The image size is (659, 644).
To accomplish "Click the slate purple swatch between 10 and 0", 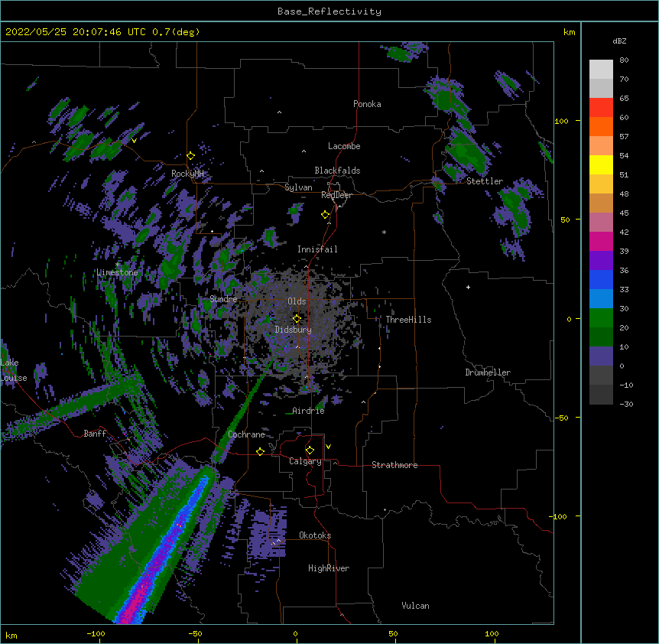I will point(601,356).
